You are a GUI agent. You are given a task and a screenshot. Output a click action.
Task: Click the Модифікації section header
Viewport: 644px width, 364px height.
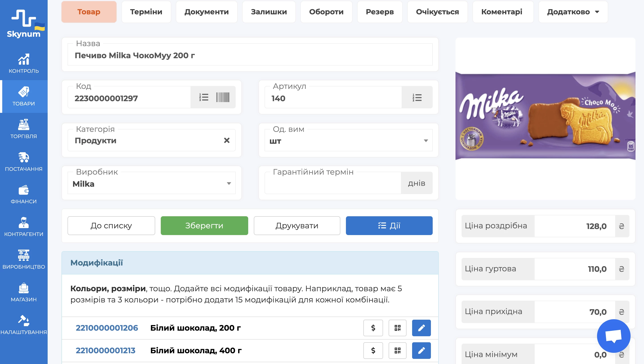tap(250, 263)
